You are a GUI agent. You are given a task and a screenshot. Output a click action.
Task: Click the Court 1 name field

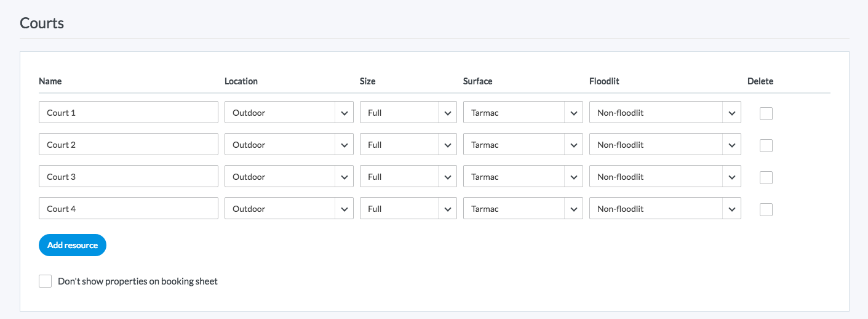128,113
